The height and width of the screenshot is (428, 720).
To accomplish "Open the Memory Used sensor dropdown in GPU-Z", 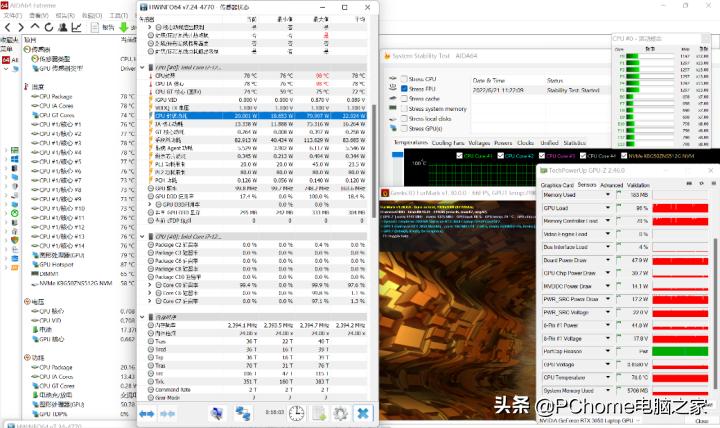I will point(608,195).
